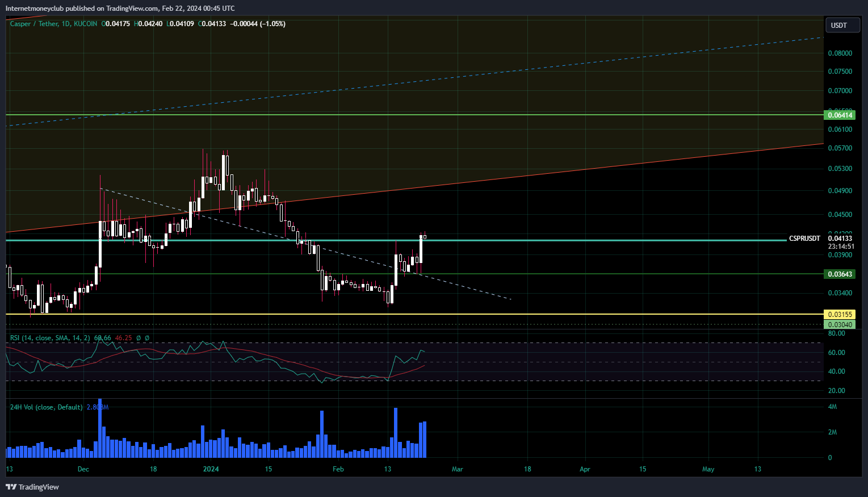Select the blue dashed ascending trendline
This screenshot has height=497, width=868.
coord(414,82)
